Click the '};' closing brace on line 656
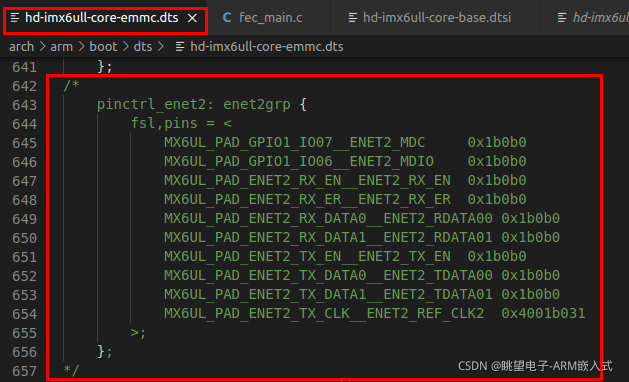The image size is (629, 382). (x=105, y=352)
